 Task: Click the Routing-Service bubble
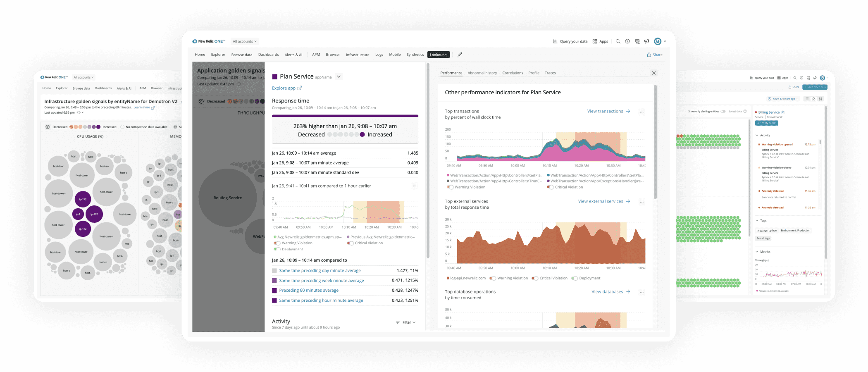click(x=228, y=198)
